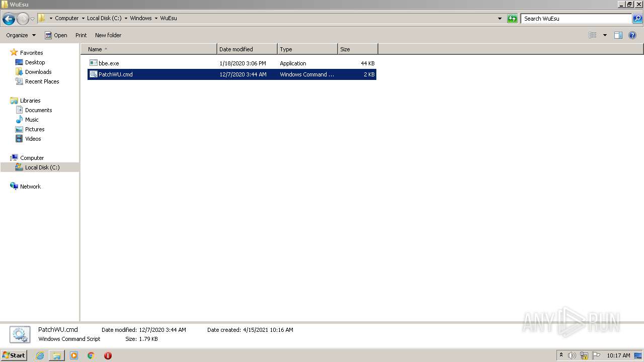Click the Open toolbar button
Viewport: 644px width, 362px height.
click(56, 35)
